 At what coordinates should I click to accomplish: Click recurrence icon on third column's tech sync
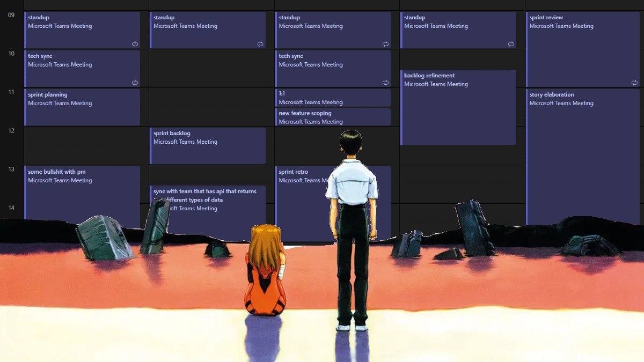(385, 83)
